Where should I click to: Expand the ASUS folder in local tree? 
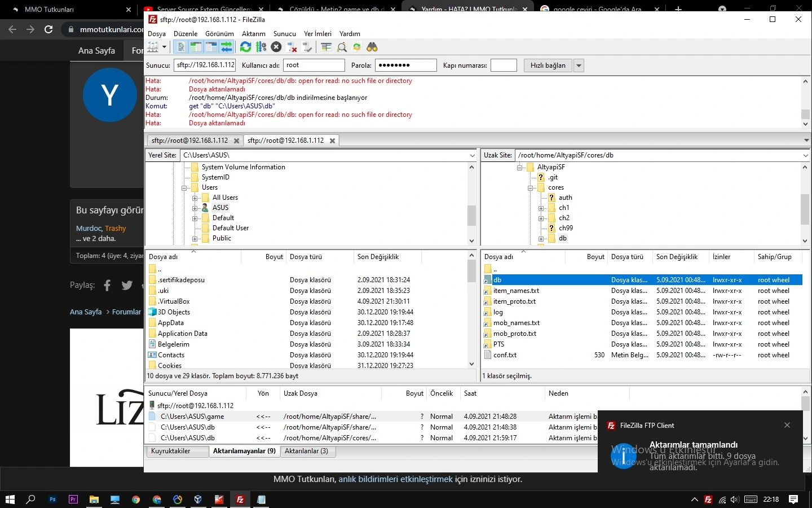tap(195, 208)
